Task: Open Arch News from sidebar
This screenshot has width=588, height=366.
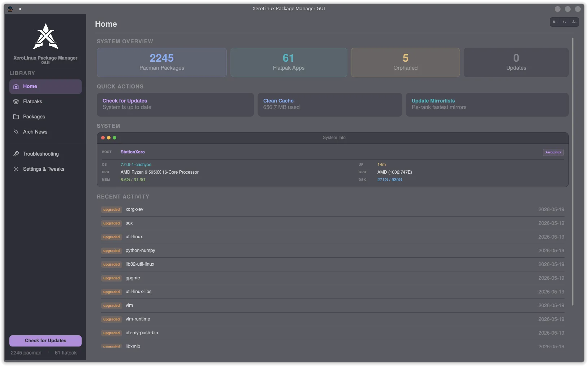Action: click(46, 132)
